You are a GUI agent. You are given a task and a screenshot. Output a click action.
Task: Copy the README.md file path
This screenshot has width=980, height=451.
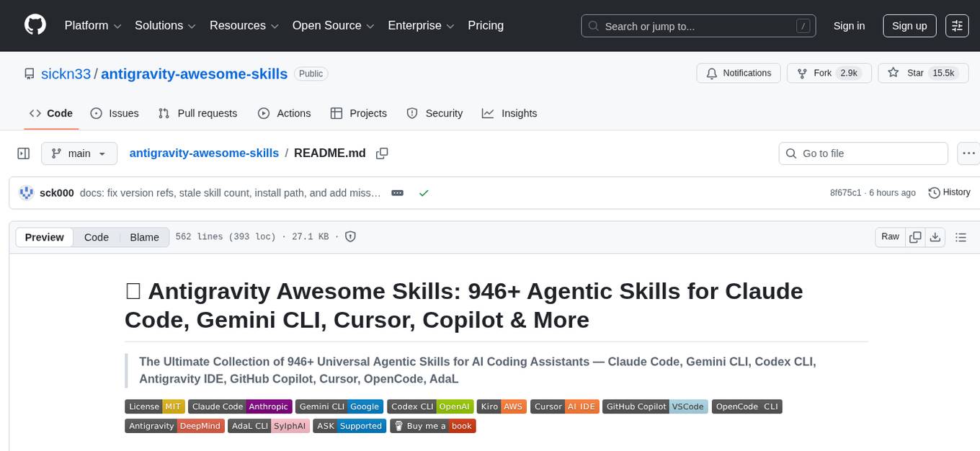(x=382, y=153)
